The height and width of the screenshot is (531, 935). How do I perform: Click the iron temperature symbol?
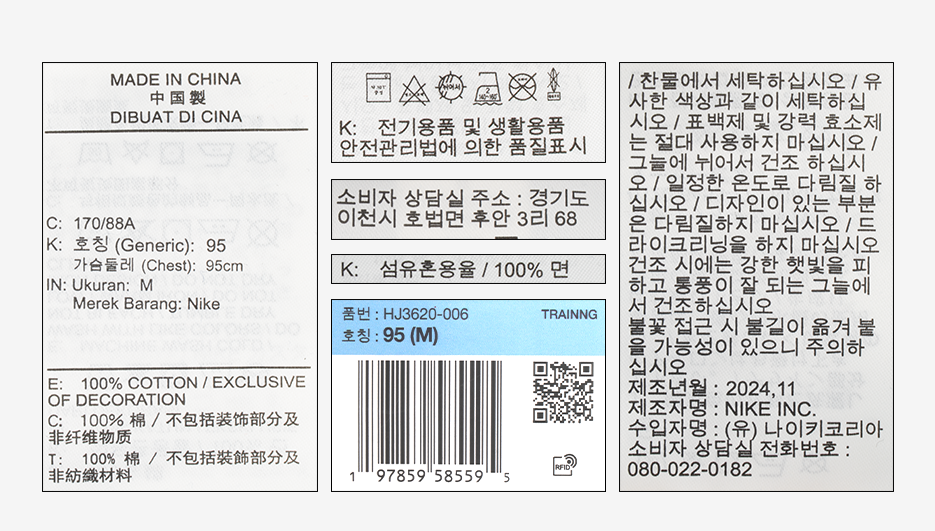pos(487,88)
